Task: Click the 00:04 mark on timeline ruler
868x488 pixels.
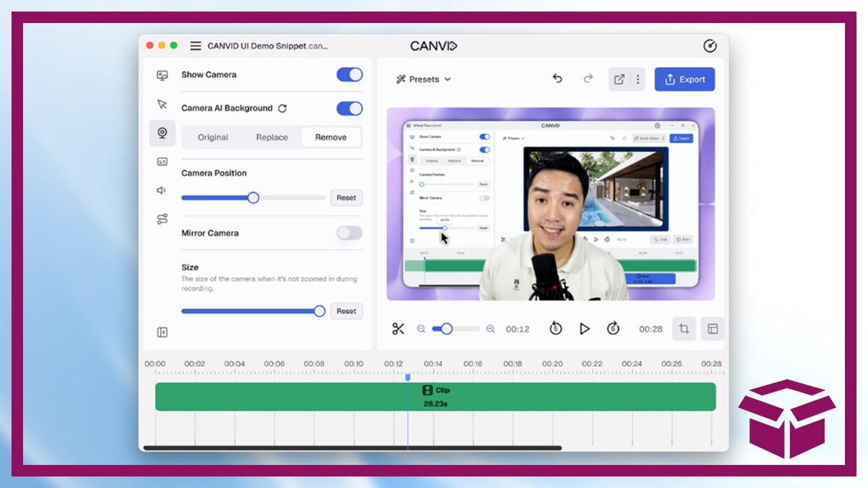Action: pyautogui.click(x=235, y=364)
